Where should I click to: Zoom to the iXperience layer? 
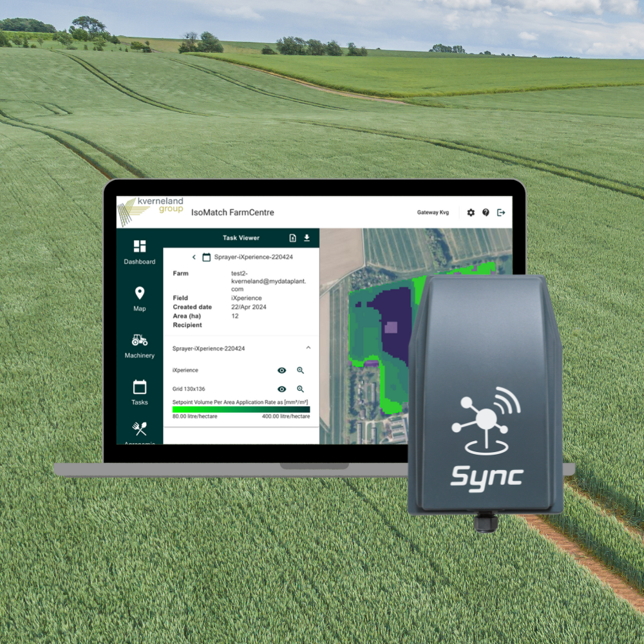300,370
